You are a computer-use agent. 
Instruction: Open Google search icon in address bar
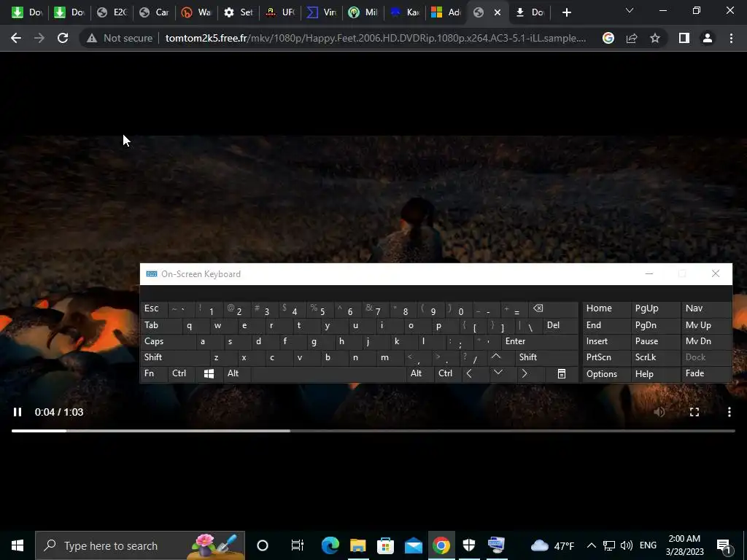coord(608,38)
